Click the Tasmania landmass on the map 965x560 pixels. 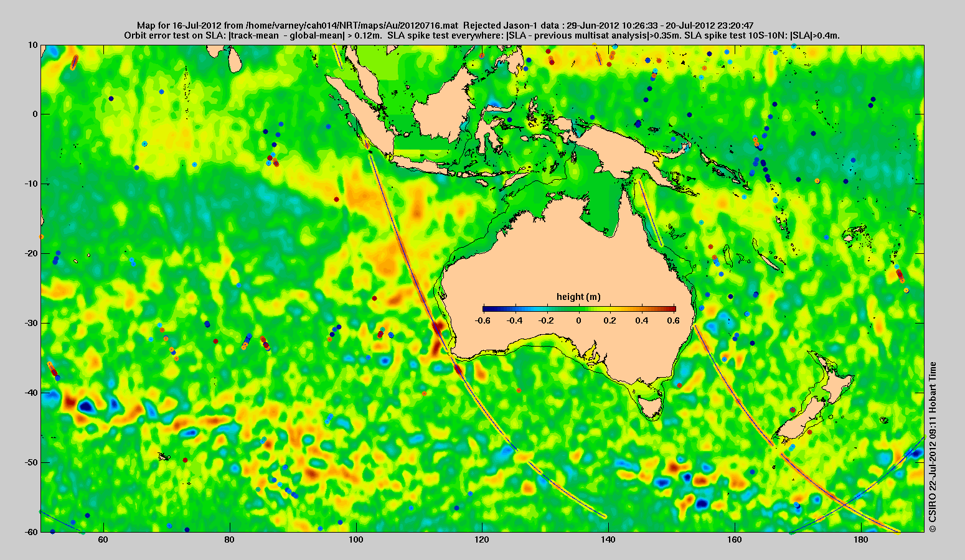pos(651,408)
